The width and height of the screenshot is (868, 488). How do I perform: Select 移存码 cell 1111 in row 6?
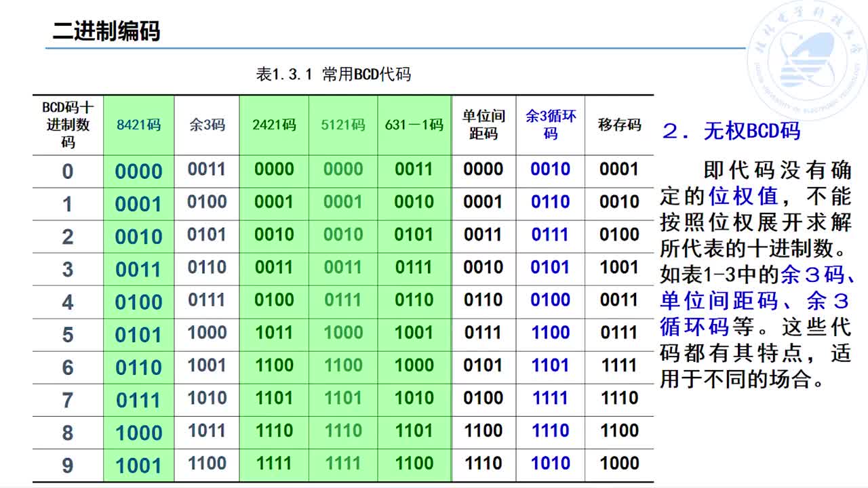619,365
